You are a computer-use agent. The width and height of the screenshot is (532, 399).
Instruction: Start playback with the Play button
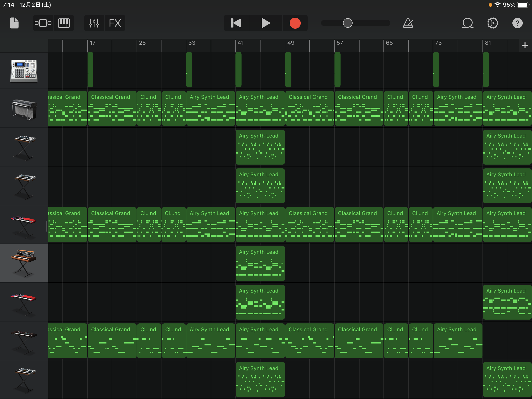(266, 23)
